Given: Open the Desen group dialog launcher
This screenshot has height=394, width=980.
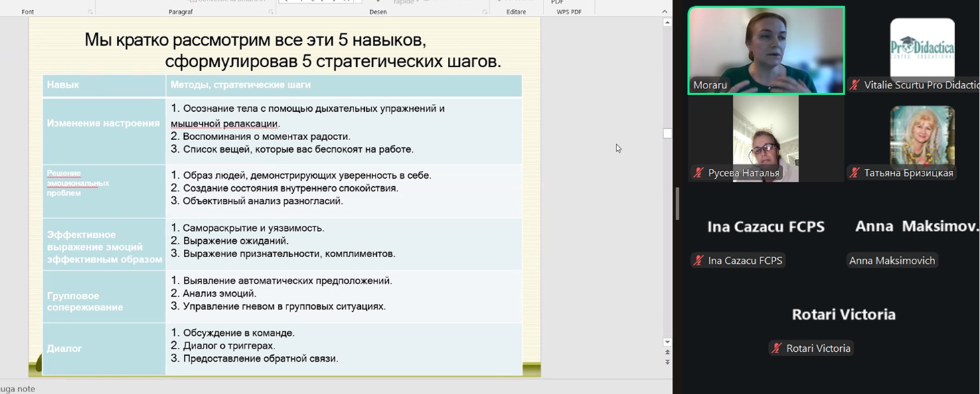Looking at the screenshot, I should point(484,12).
